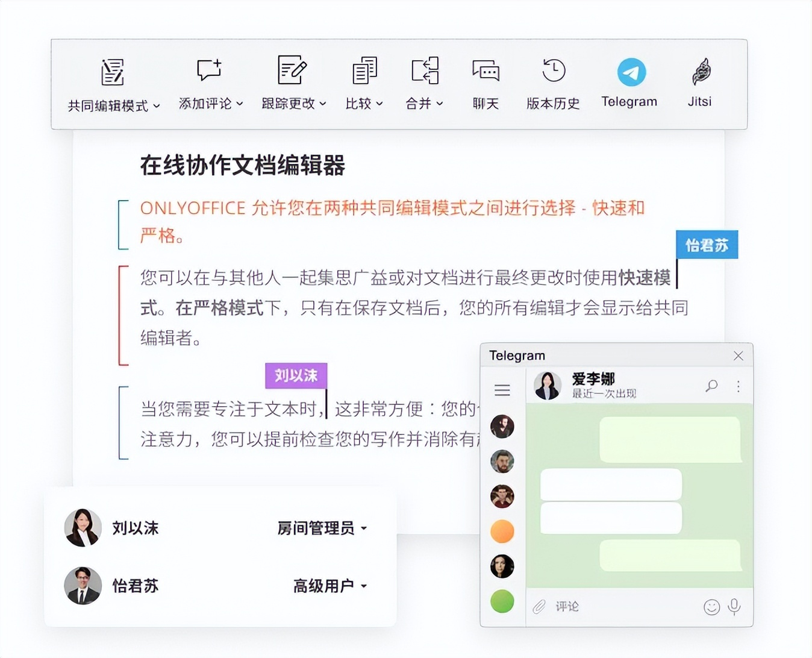Select the third contact avatar in the Telegram sidebar
The width and height of the screenshot is (812, 658).
click(502, 497)
